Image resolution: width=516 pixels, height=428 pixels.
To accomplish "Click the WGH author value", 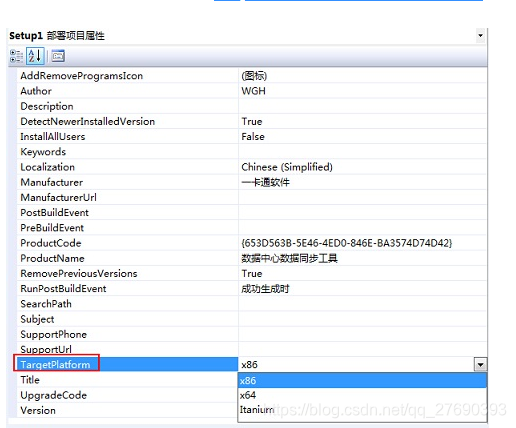I will tap(253, 91).
